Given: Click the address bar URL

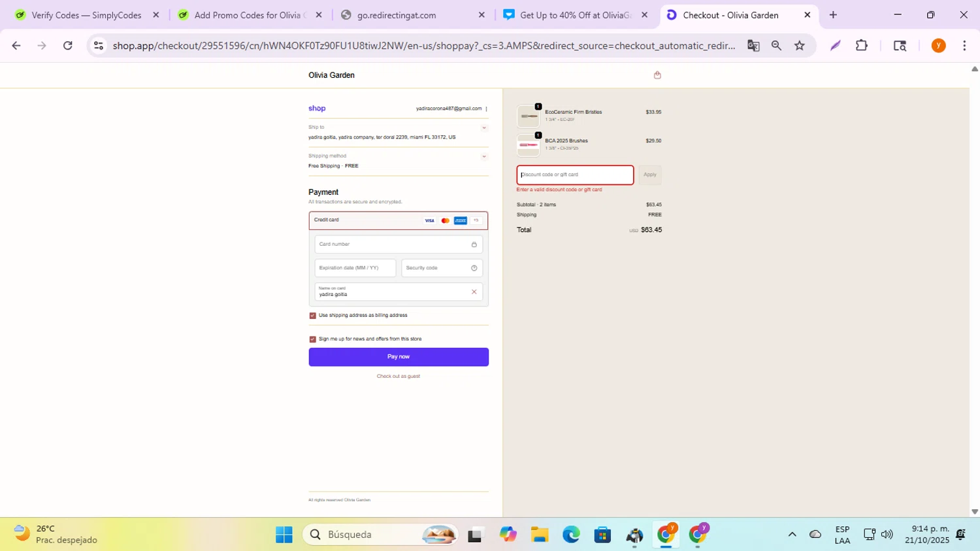Looking at the screenshot, I should coord(424,46).
